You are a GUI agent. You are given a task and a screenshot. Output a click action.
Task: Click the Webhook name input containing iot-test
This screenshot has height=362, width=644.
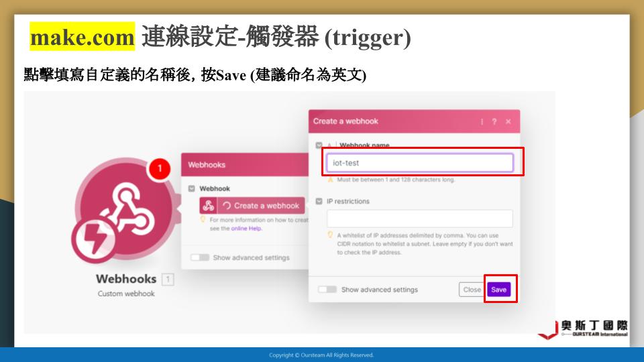420,163
